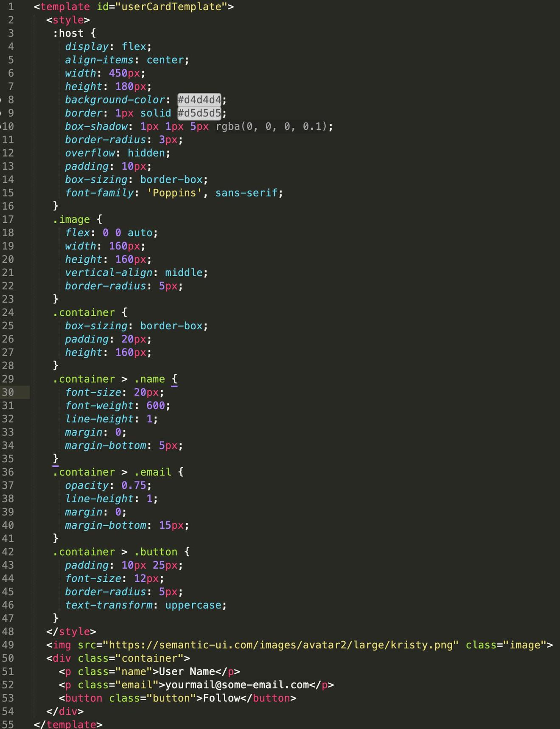Click the rgba(0, 0, 0, 0.1) shadow value
Image resolution: width=560 pixels, height=729 pixels.
pyautogui.click(x=274, y=126)
